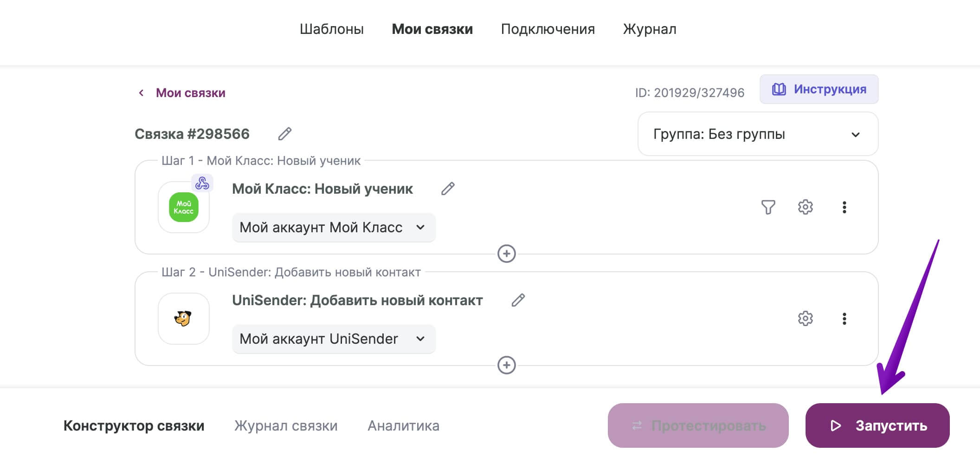Open the Инструкция button
980x458 pixels.
(x=819, y=89)
